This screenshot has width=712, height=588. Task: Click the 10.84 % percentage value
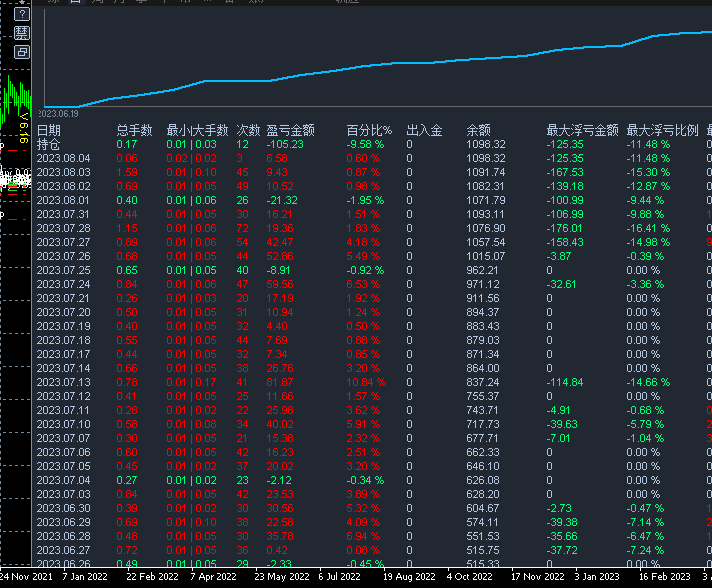(366, 383)
